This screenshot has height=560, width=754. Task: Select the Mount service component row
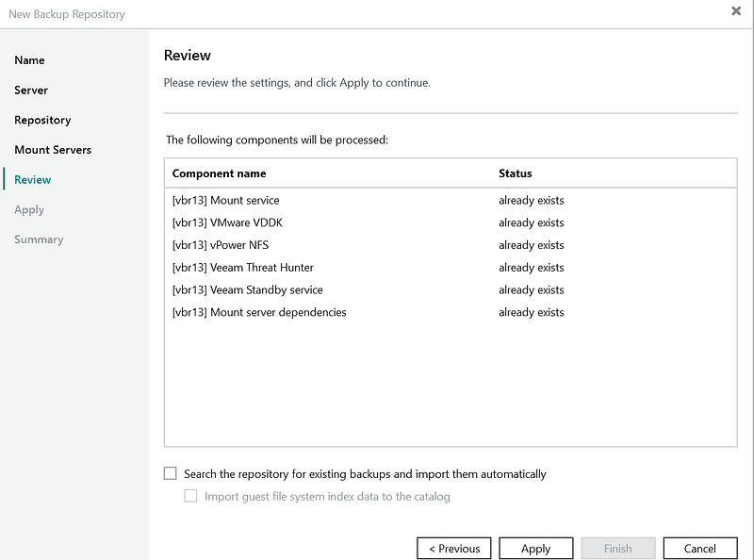(226, 201)
